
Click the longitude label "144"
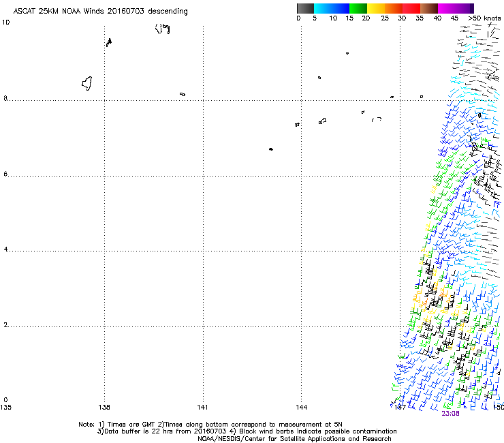coord(302,408)
